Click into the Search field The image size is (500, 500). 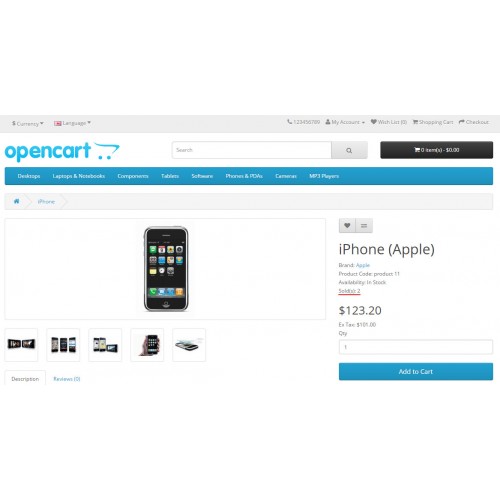pos(252,150)
